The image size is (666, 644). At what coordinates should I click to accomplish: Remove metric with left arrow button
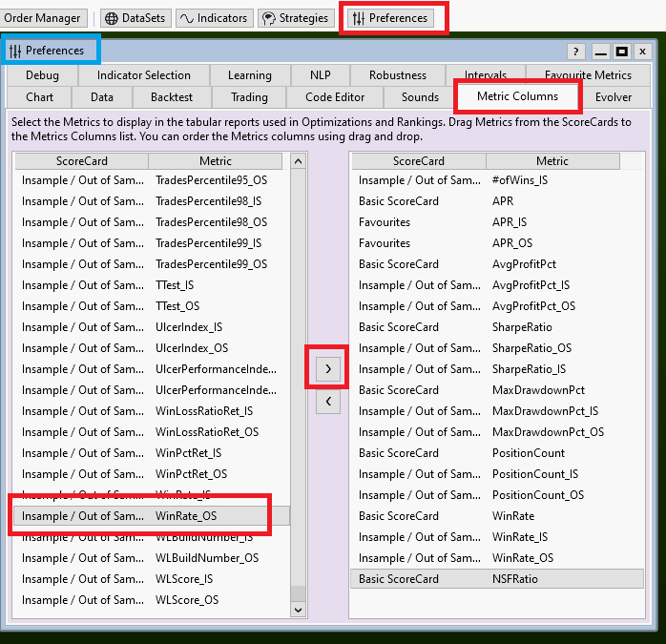click(327, 402)
